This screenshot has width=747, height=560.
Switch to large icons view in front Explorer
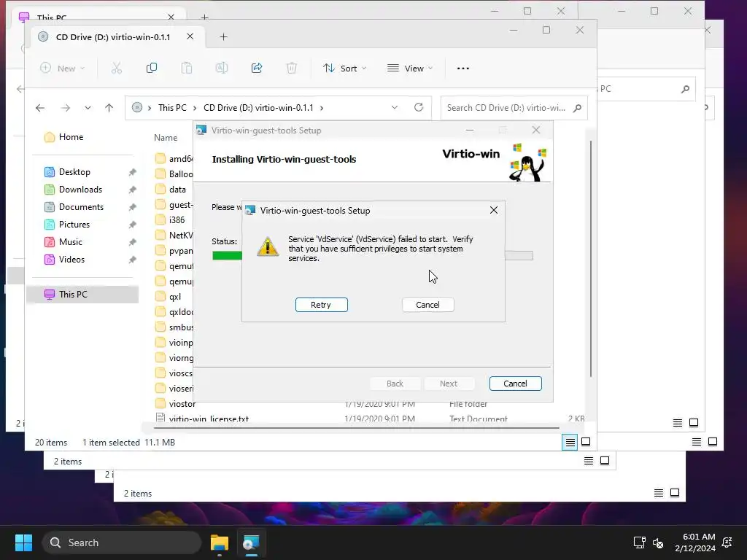click(586, 443)
